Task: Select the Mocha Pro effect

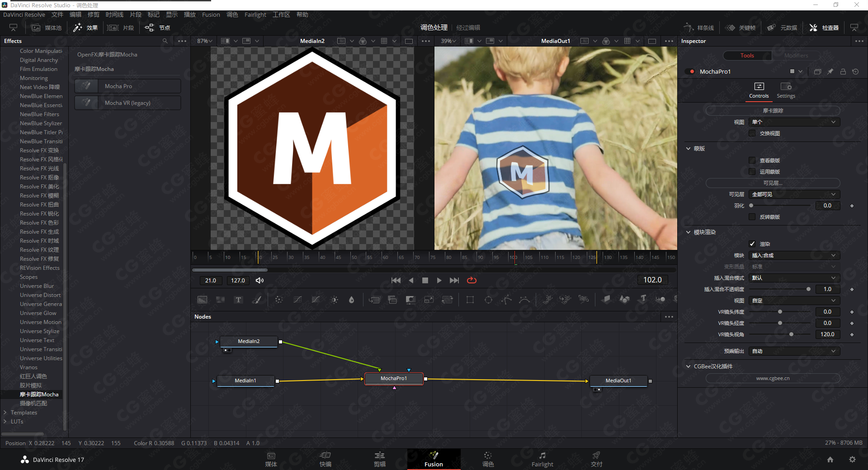Action: tap(127, 86)
